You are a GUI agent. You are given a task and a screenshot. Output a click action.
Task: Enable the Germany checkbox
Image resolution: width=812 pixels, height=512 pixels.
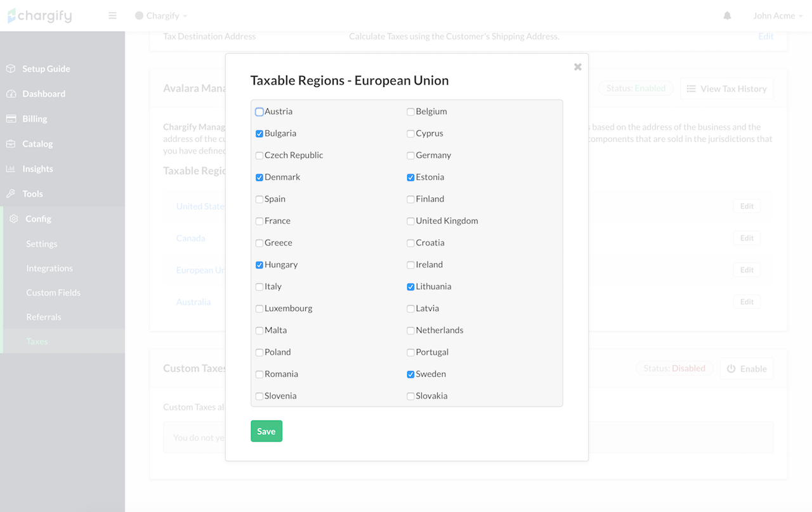click(410, 155)
